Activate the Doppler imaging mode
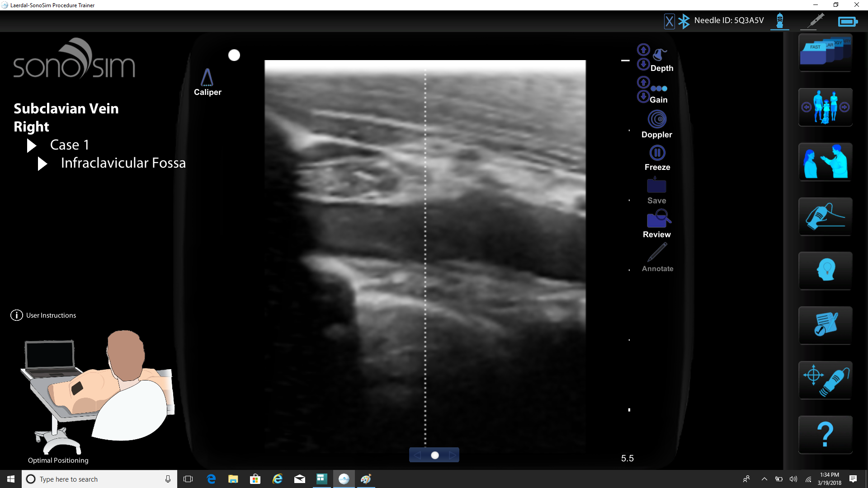This screenshot has width=868, height=488. click(x=656, y=120)
